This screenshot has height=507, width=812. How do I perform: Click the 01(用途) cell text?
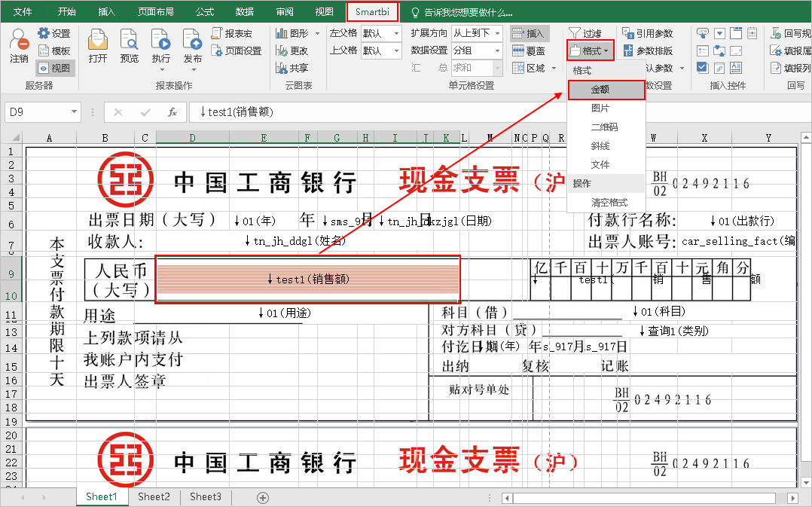point(285,313)
